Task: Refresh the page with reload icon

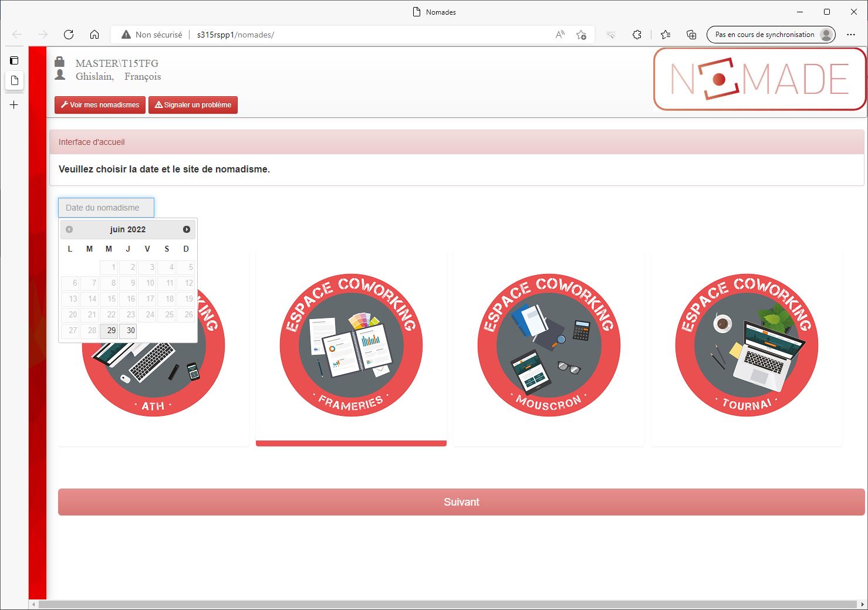Action: coord(69,35)
